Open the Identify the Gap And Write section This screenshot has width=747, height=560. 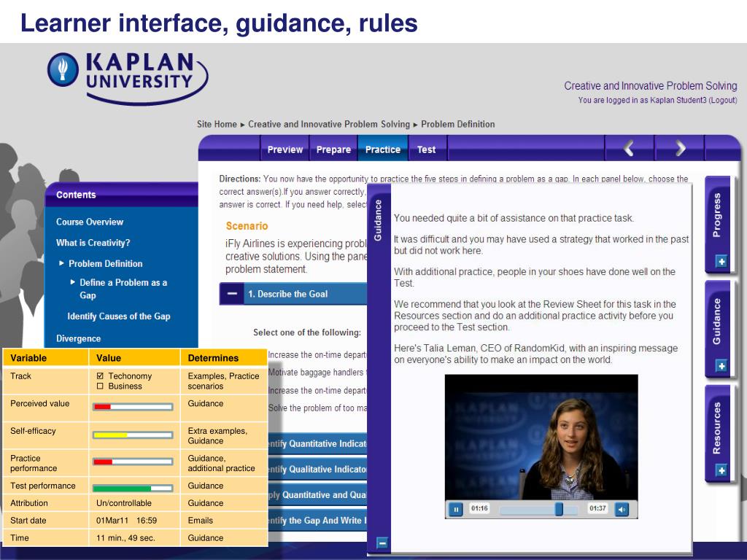317,521
